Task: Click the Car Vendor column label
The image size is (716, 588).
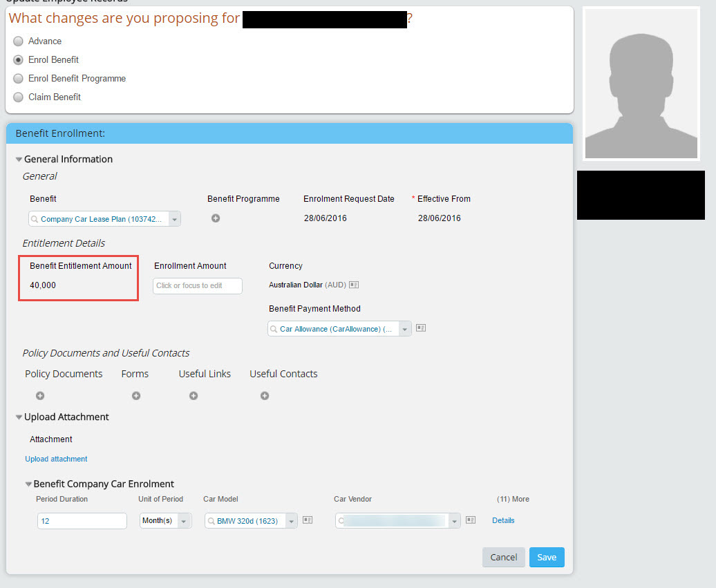Action: pyautogui.click(x=352, y=499)
